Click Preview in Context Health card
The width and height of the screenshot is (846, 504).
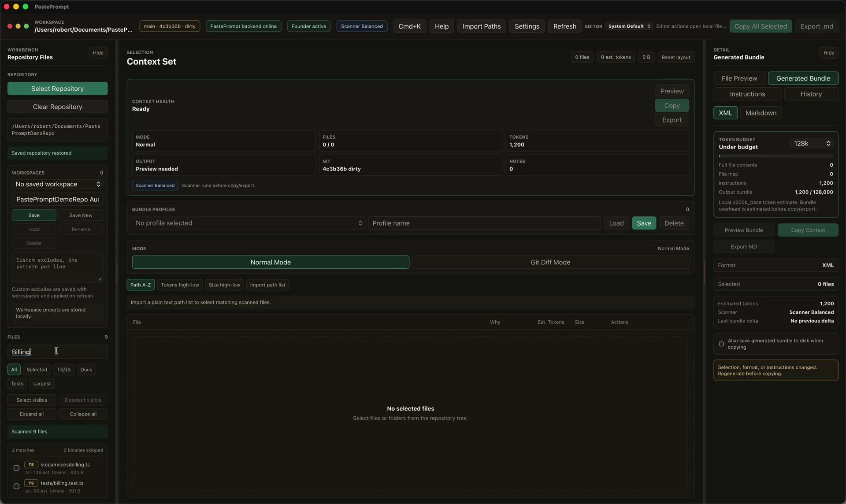[672, 91]
